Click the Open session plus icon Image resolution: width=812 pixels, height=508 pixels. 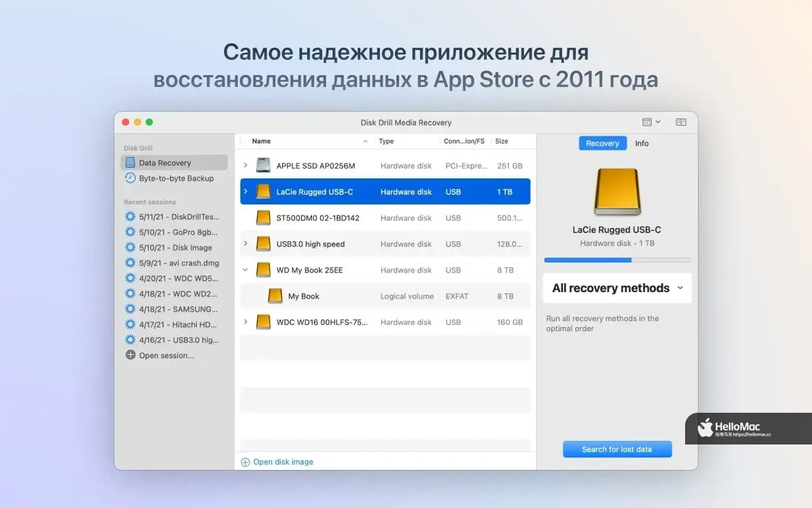[130, 355]
